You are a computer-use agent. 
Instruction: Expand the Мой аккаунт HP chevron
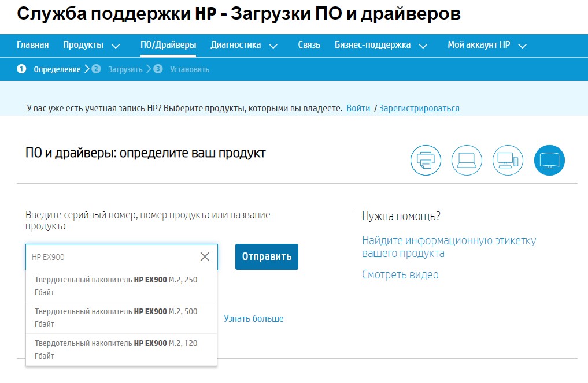[x=522, y=46]
